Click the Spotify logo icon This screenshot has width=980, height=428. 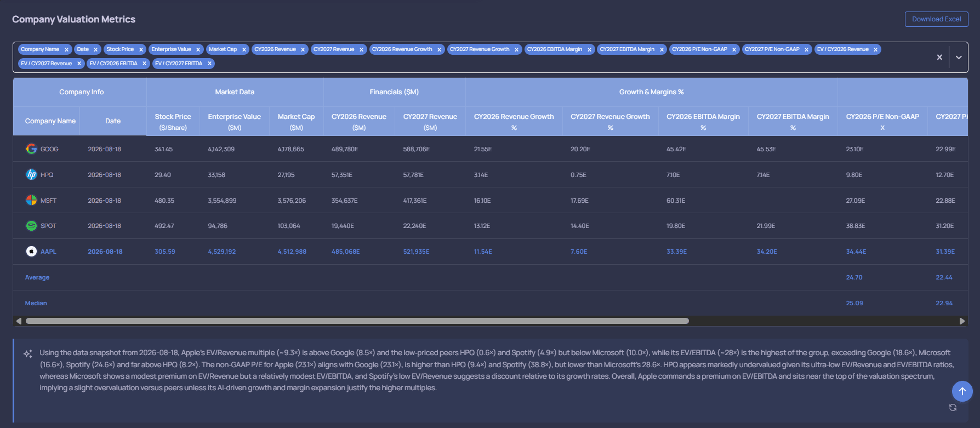tap(32, 226)
